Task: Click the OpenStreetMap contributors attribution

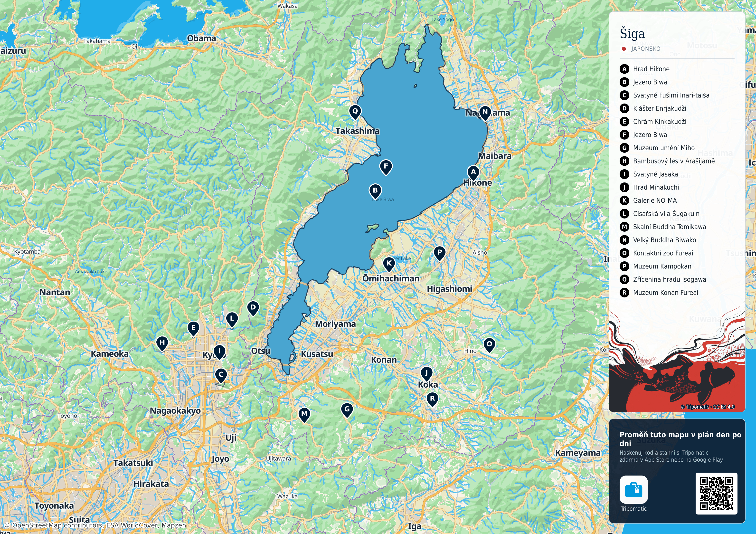Action: 95,525
